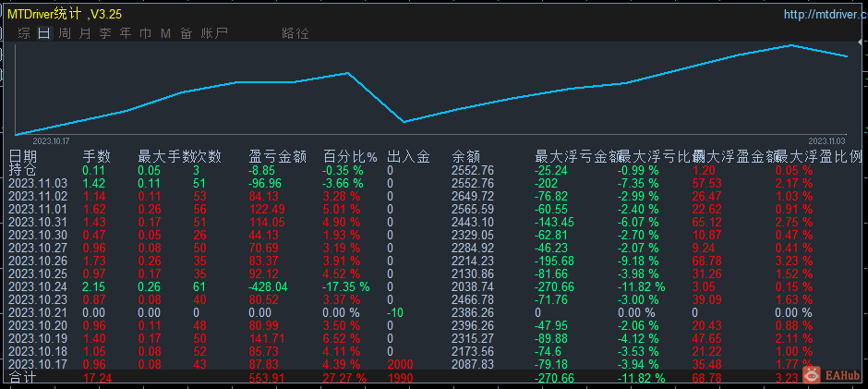Click the 2023.11.03 chart end date label
The width and height of the screenshot is (868, 389).
tap(827, 141)
